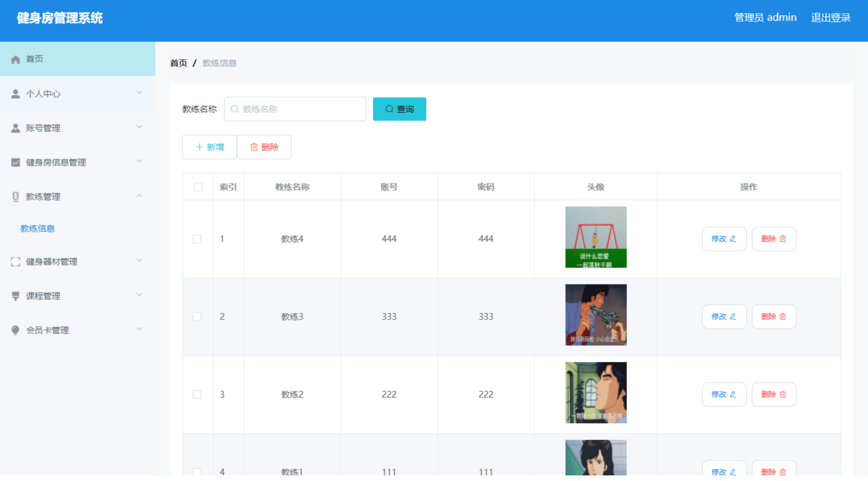Select the 账号管理 menu label
Screen dimensions: 868x481
tap(43, 129)
